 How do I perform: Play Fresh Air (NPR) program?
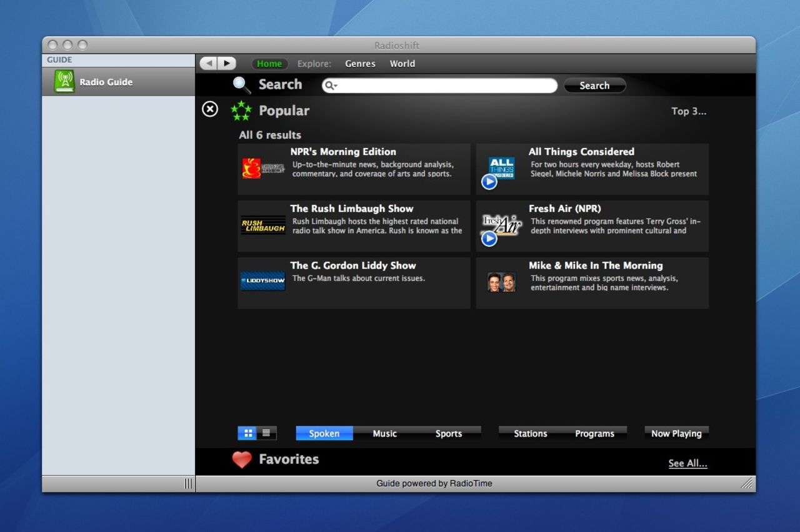(489, 239)
